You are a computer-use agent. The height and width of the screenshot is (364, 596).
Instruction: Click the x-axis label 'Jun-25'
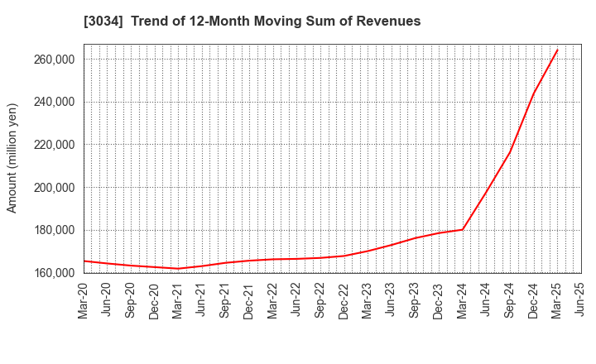580,299
